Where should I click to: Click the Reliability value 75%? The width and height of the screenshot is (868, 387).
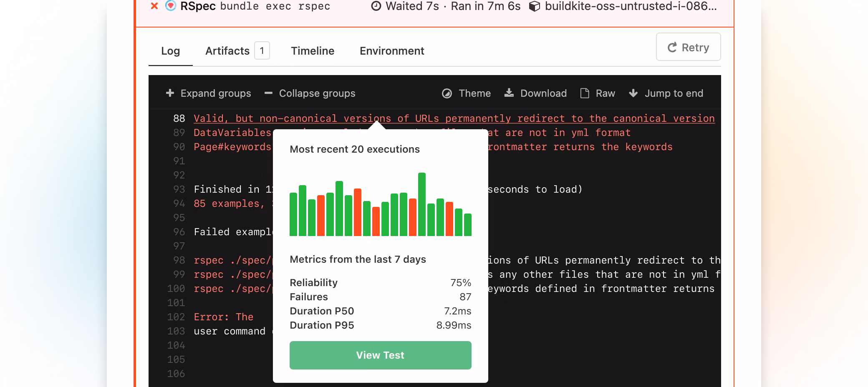[x=461, y=283]
